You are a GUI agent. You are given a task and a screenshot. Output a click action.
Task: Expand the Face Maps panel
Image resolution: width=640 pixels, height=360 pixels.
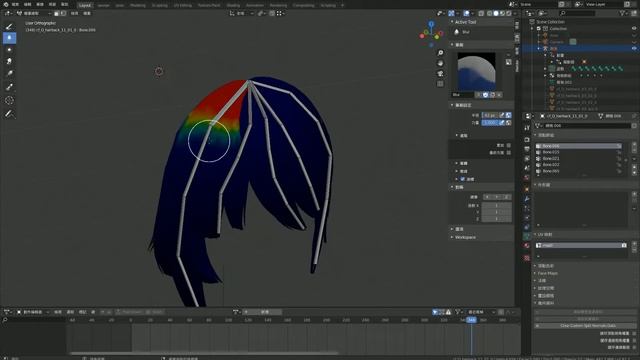click(x=535, y=273)
